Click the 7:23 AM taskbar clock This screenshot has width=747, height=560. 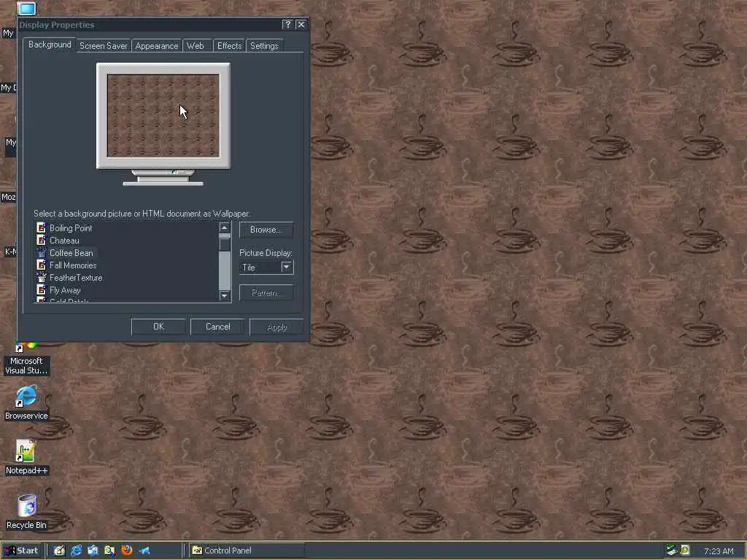pos(719,551)
